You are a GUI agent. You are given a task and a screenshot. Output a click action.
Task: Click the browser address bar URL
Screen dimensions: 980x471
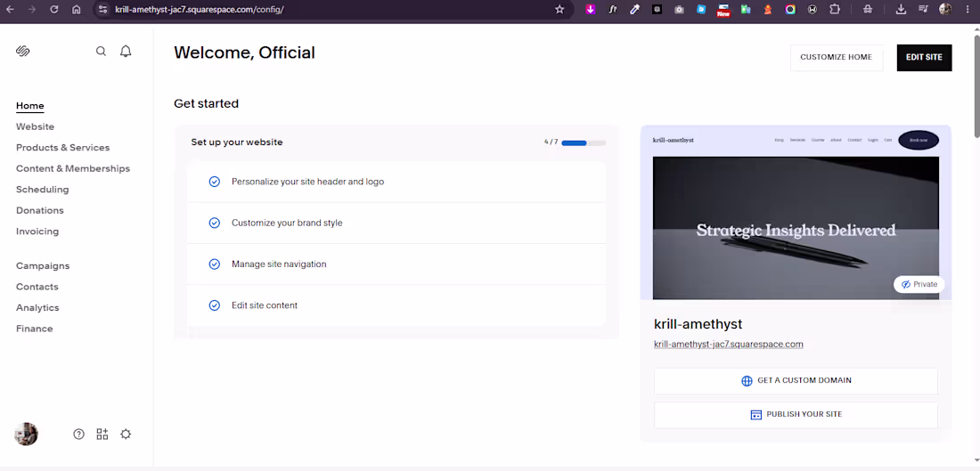(200, 10)
